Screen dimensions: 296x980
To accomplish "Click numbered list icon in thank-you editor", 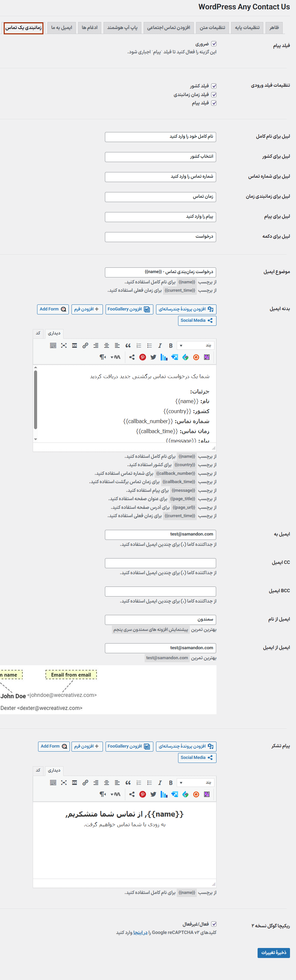I will tap(139, 783).
